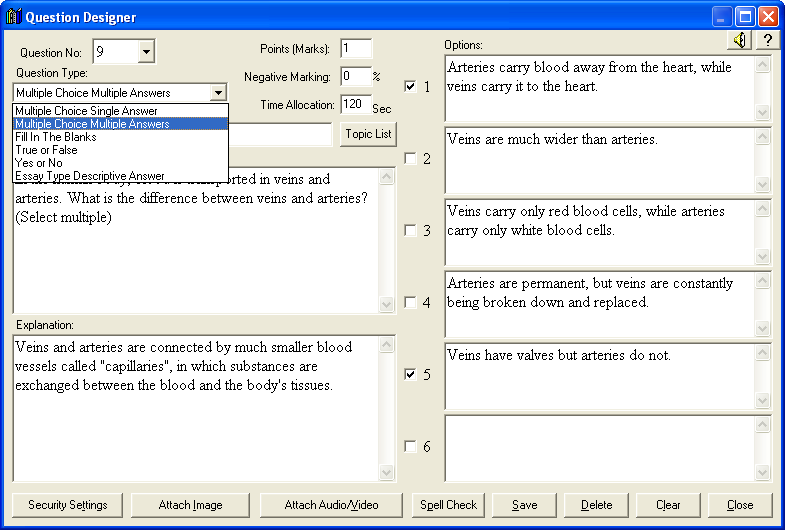Tick the checkbox for option 6
Viewport: 785px width, 530px height.
(x=410, y=446)
